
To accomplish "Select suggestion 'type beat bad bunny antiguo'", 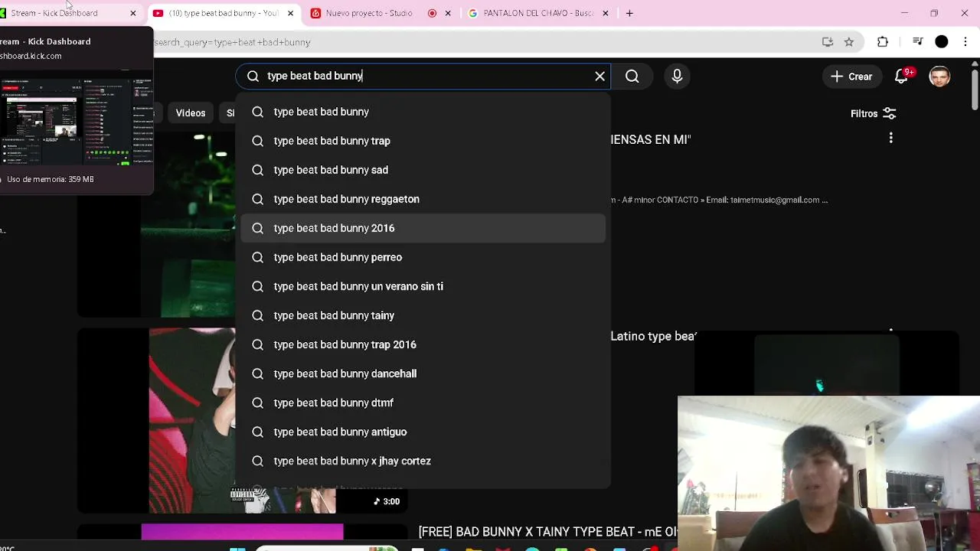I will 423,432.
